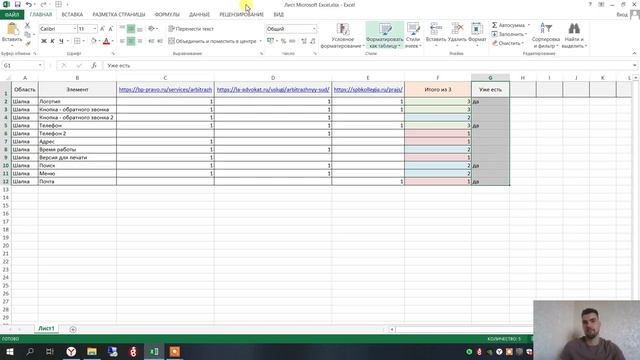
Task: Save the workbook from quick access toolbar
Action: (17, 4)
